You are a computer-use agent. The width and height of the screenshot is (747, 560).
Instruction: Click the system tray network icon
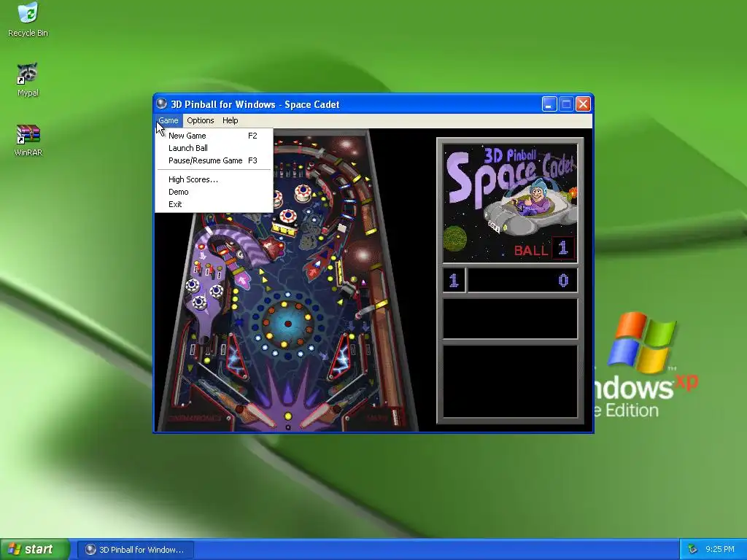(693, 550)
